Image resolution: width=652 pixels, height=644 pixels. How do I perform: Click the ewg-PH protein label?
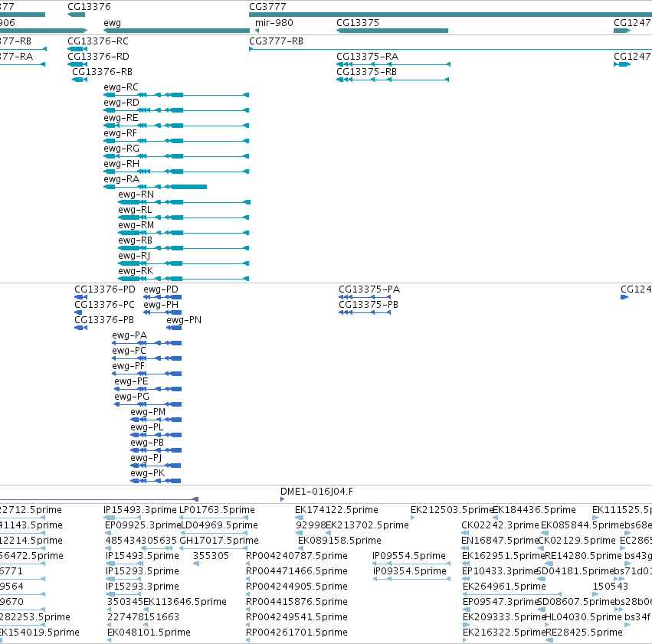tap(161, 305)
